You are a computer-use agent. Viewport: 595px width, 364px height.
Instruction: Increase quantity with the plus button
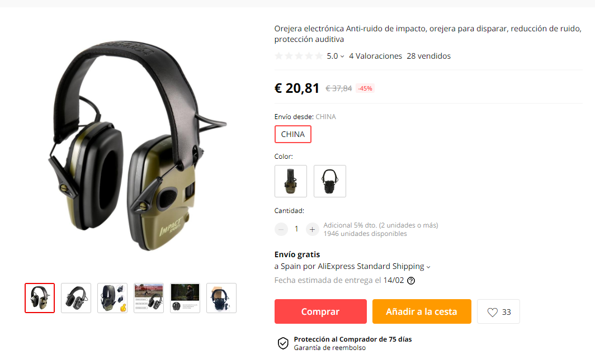point(312,229)
